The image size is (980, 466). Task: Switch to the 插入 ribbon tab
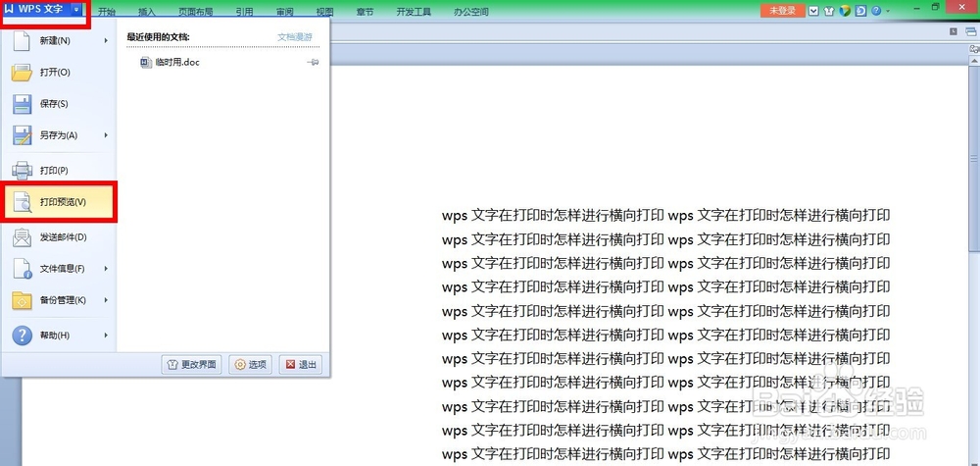[146, 12]
